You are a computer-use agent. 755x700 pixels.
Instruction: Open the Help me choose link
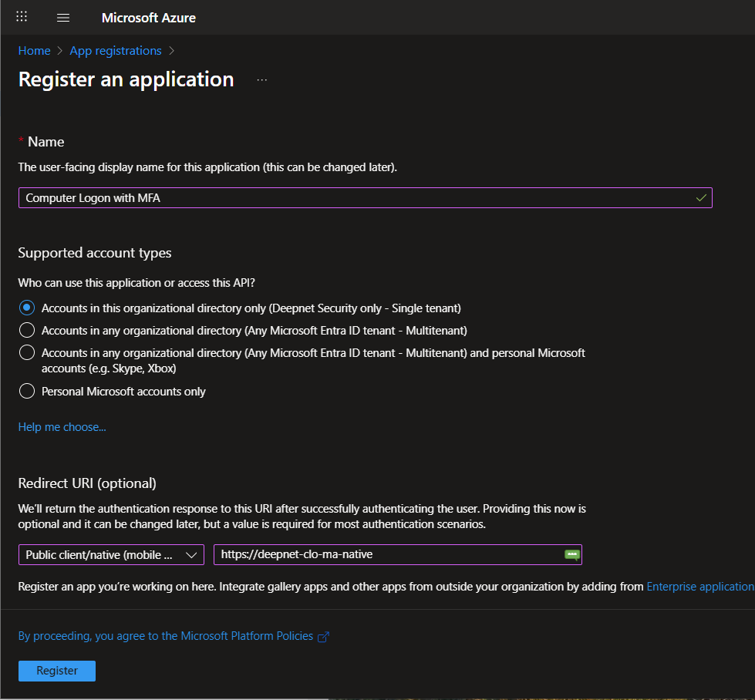pyautogui.click(x=62, y=427)
